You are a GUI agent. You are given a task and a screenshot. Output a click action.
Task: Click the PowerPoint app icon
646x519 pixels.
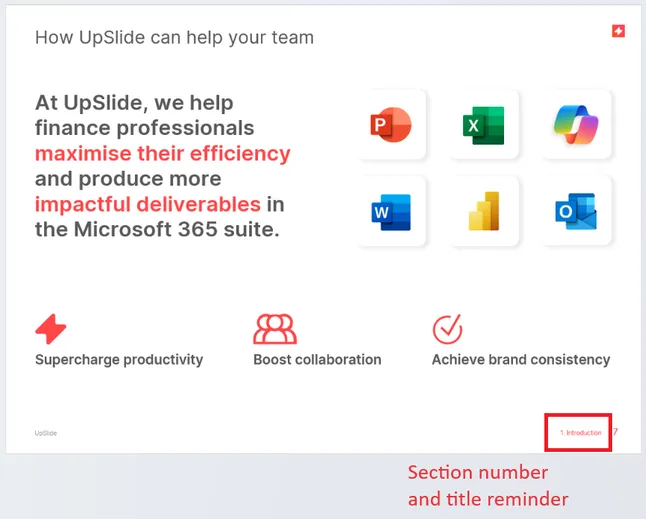tap(391, 124)
